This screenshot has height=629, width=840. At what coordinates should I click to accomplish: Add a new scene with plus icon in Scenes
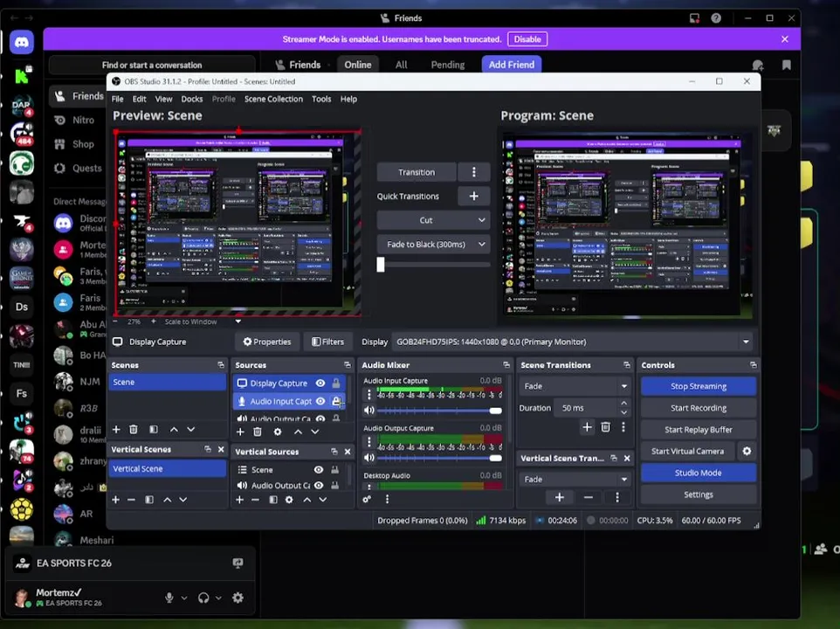coord(116,430)
